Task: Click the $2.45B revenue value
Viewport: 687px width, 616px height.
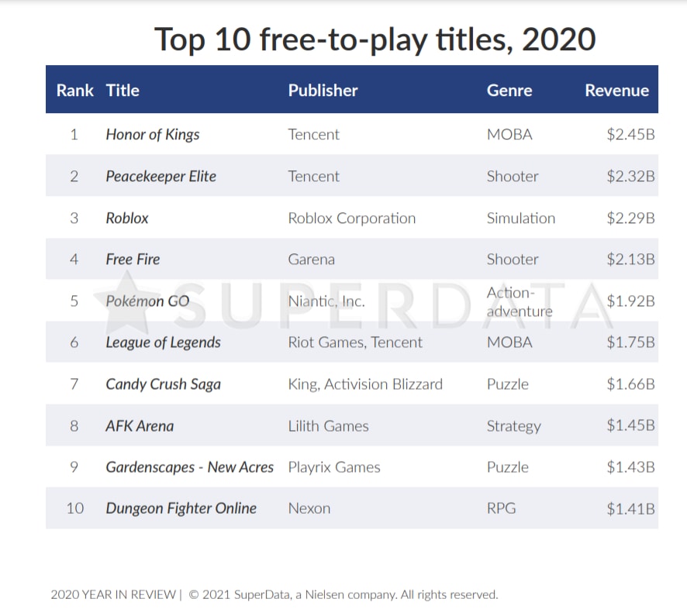Action: tap(630, 135)
